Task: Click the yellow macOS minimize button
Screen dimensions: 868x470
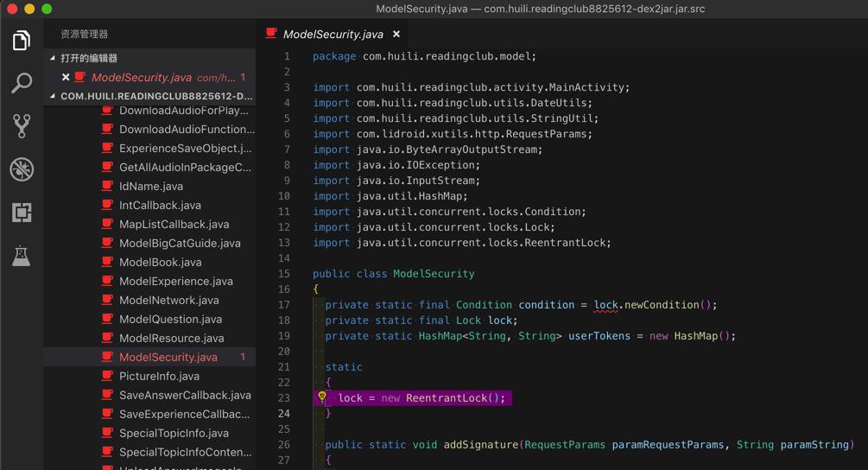Action: (29, 9)
